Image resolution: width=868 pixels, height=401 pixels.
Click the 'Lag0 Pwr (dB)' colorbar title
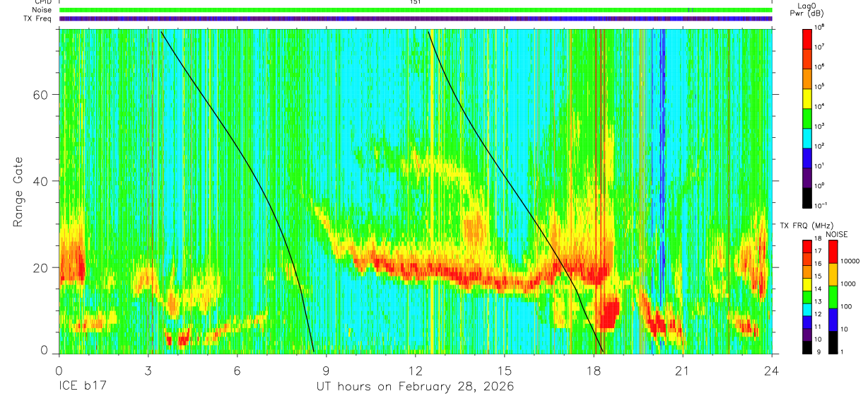(x=807, y=9)
